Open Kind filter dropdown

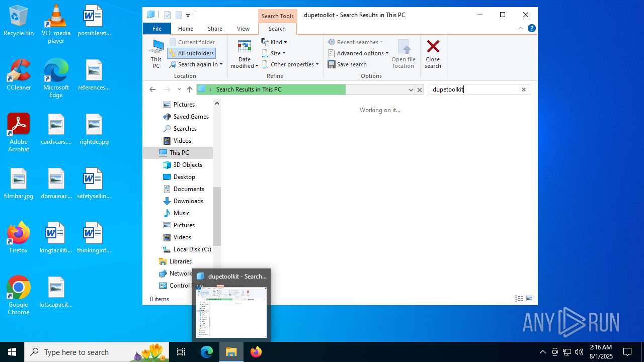pyautogui.click(x=275, y=42)
